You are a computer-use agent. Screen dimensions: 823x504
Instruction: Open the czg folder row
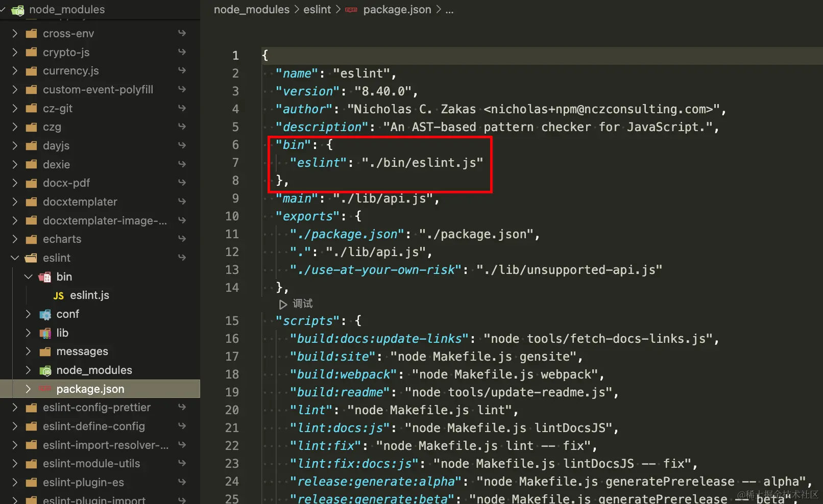pyautogui.click(x=100, y=127)
